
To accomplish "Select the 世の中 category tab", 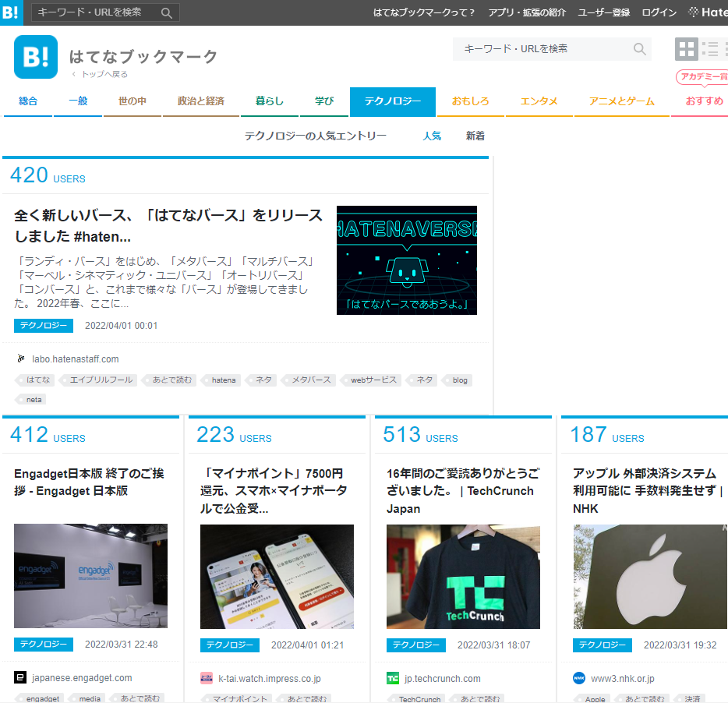I will pos(133,101).
